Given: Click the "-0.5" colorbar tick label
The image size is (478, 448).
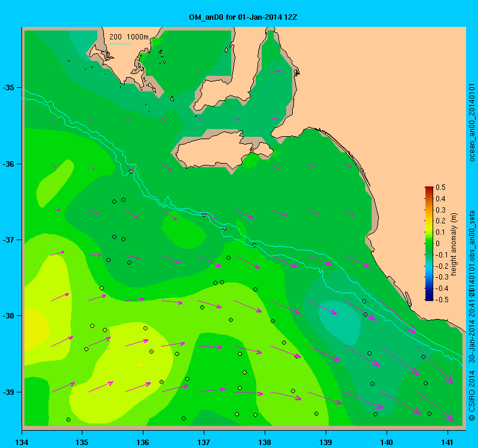Looking at the screenshot, I should point(442,300).
